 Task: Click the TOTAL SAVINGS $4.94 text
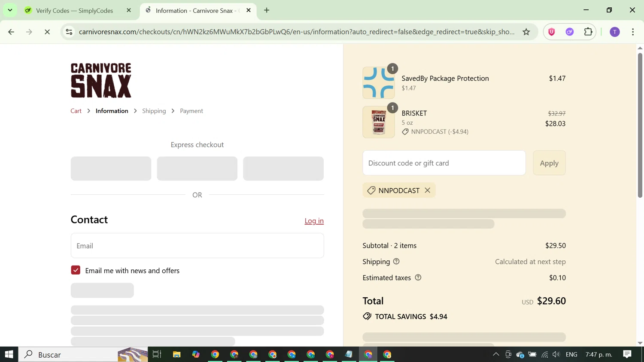411,317
